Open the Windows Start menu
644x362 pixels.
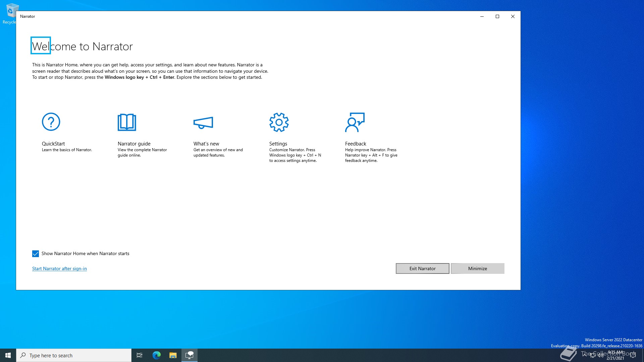pos(8,355)
